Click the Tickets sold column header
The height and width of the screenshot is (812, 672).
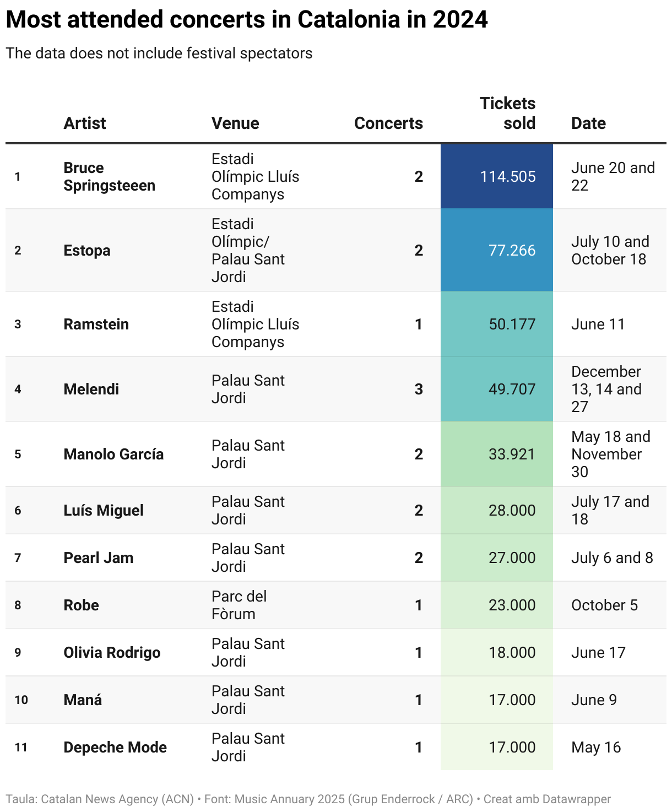(507, 113)
